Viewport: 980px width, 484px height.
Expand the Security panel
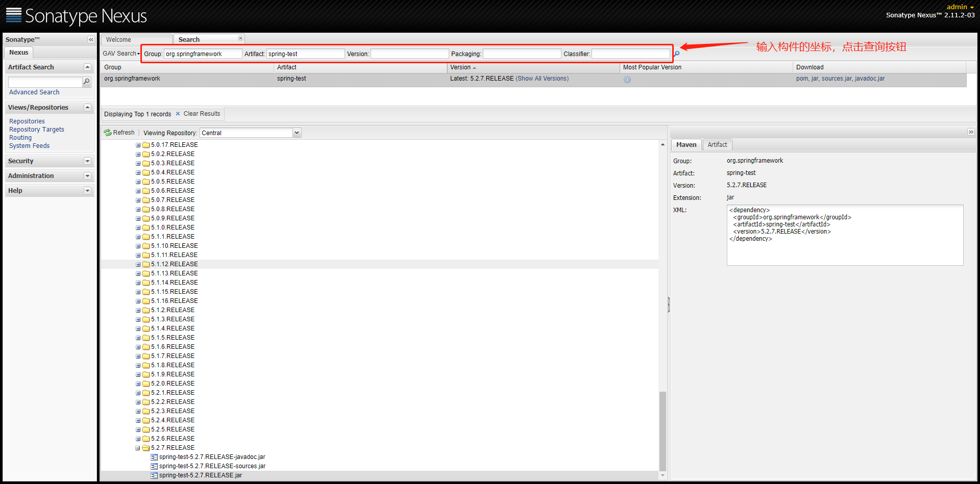87,161
